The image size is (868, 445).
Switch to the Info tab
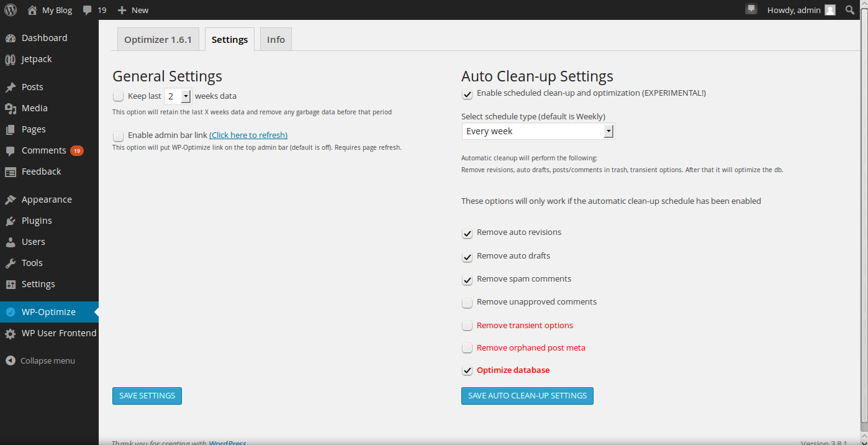click(x=276, y=40)
